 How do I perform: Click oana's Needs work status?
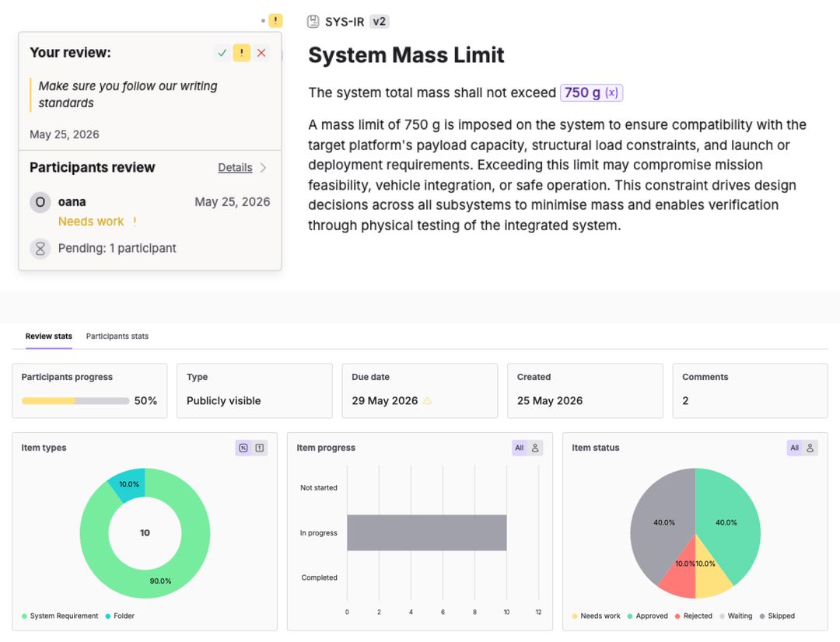coord(91,222)
